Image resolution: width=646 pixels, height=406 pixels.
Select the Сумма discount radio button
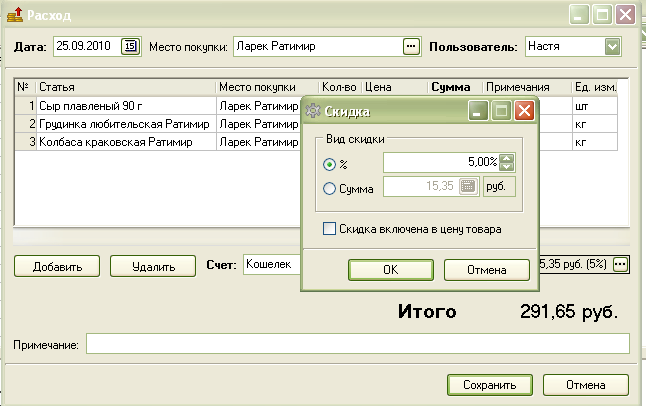[x=329, y=188]
